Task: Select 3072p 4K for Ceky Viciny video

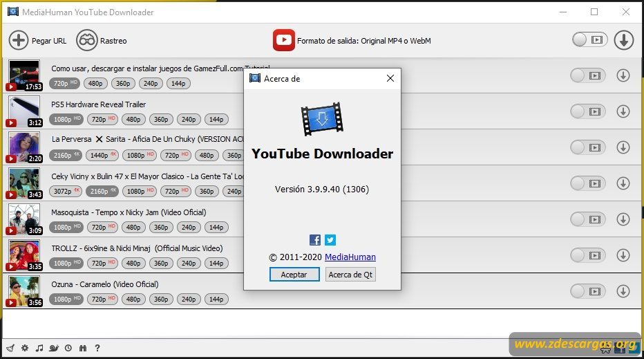Action: [66, 191]
